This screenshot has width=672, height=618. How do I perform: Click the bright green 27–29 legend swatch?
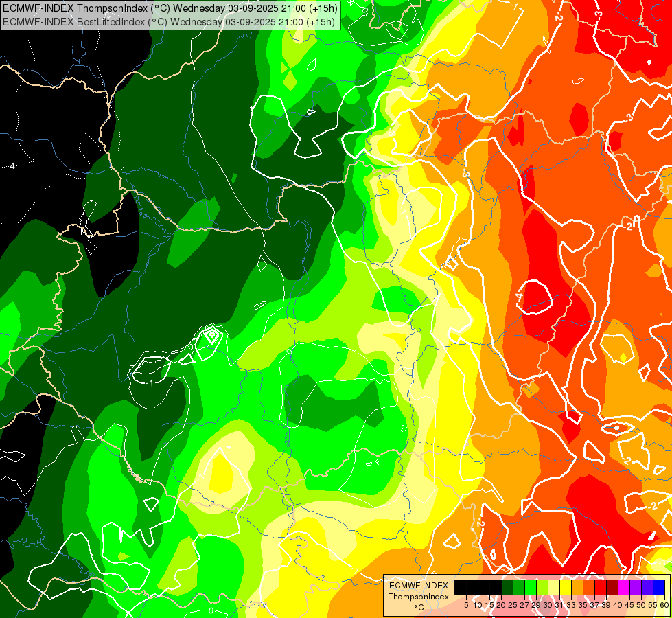tap(531, 588)
